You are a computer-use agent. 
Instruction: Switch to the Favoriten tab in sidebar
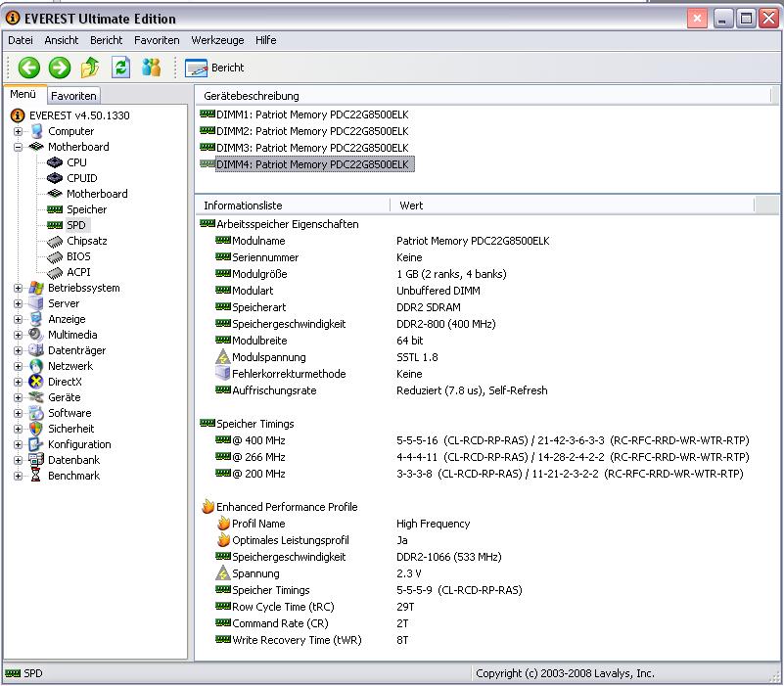[73, 96]
